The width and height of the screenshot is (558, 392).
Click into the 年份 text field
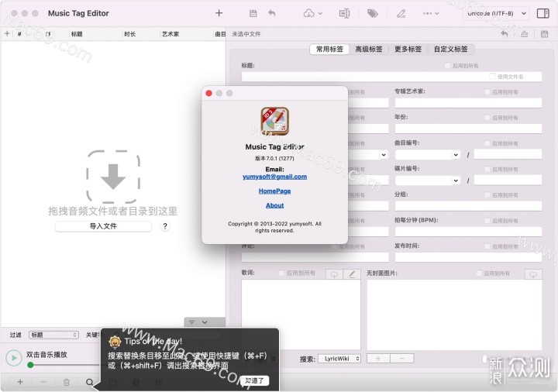point(468,129)
